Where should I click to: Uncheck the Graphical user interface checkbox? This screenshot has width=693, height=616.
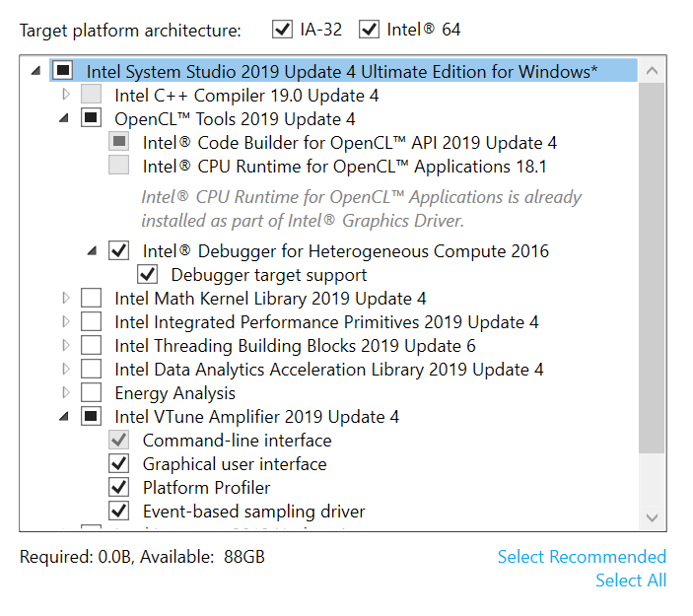pos(119,463)
